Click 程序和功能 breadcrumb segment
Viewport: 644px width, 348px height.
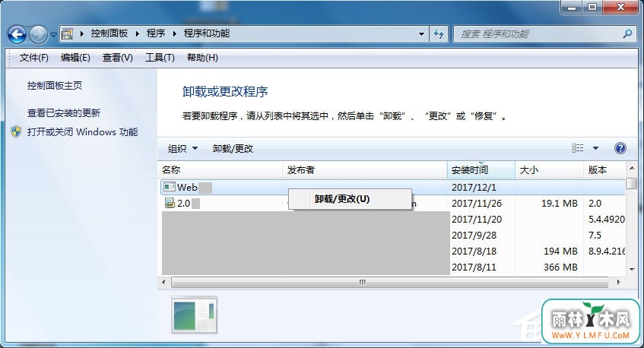click(206, 33)
